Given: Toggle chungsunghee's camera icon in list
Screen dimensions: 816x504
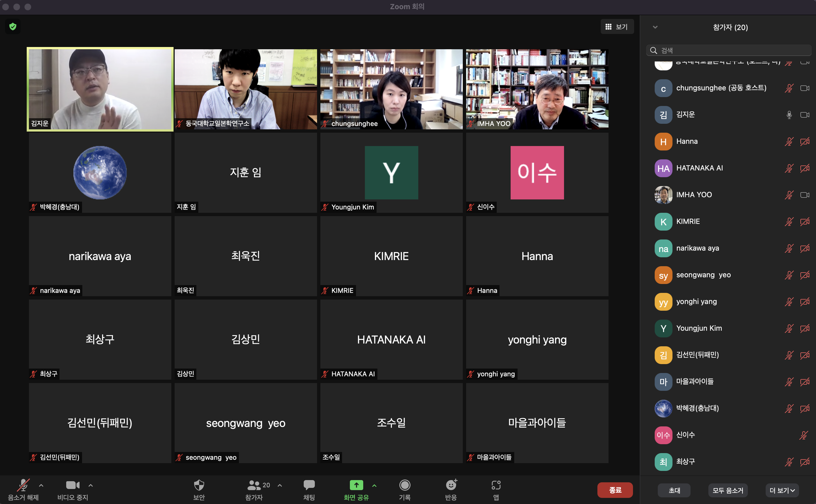Looking at the screenshot, I should pyautogui.click(x=805, y=88).
